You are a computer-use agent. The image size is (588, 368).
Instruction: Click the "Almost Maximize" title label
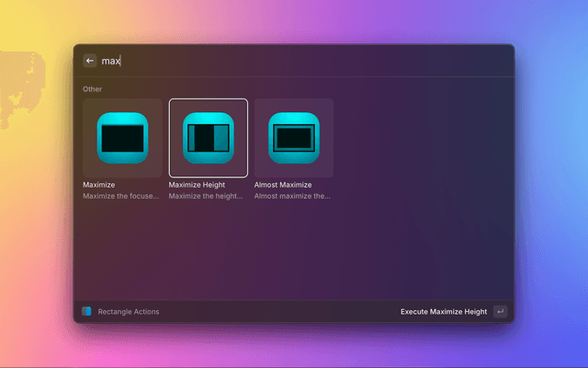click(283, 185)
